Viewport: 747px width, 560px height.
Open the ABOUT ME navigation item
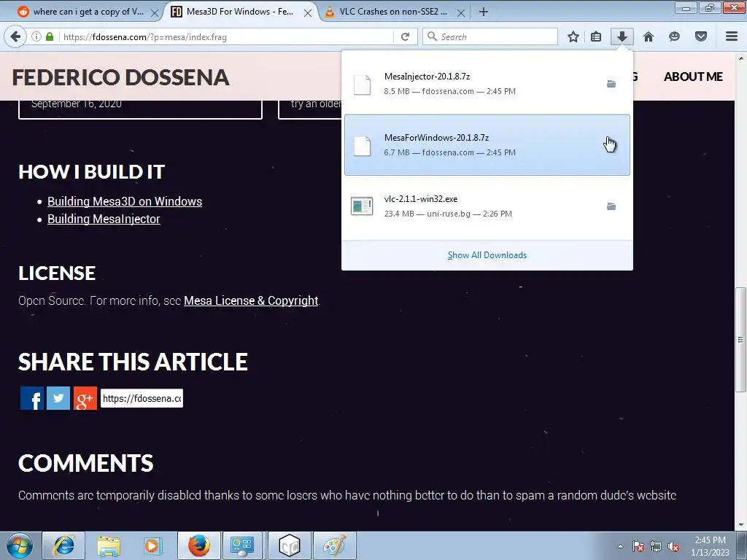click(693, 77)
